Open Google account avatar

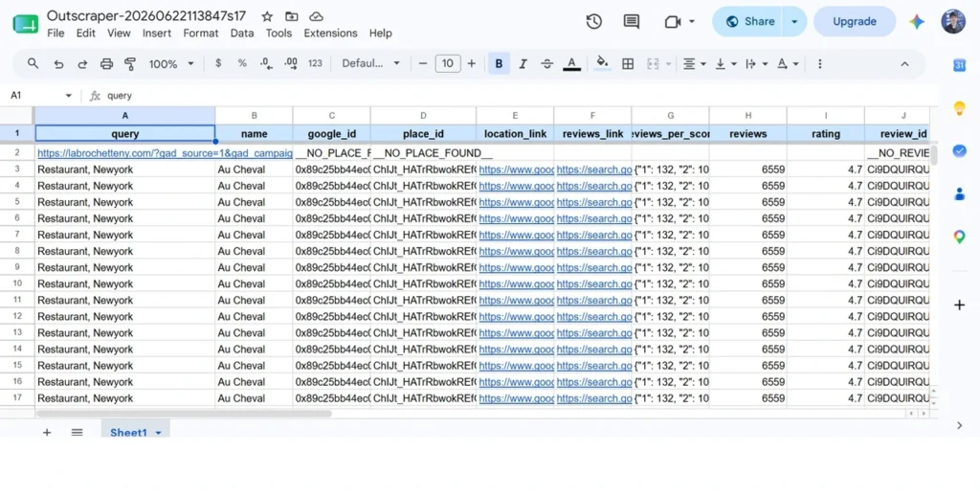(x=953, y=21)
